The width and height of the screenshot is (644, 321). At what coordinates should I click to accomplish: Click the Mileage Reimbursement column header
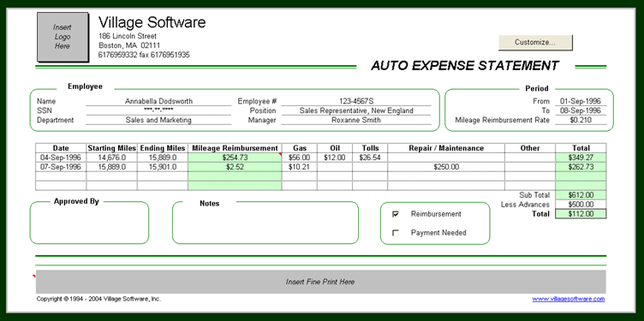pyautogui.click(x=235, y=148)
